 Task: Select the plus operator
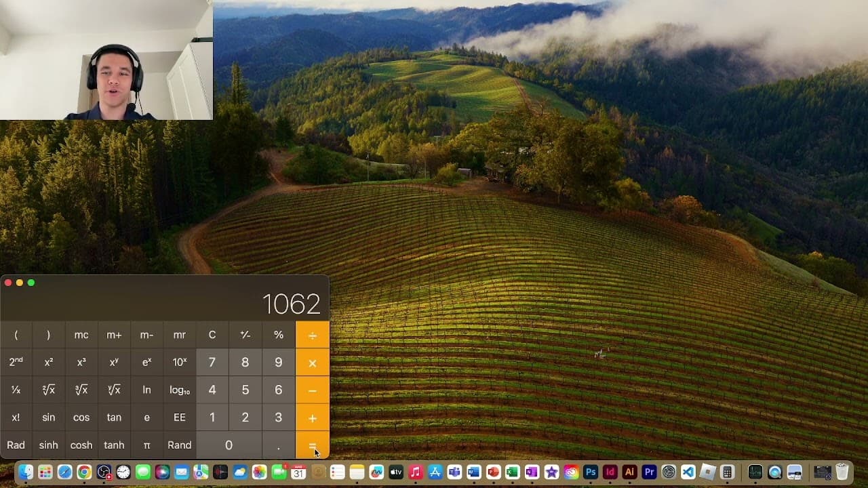click(x=313, y=418)
